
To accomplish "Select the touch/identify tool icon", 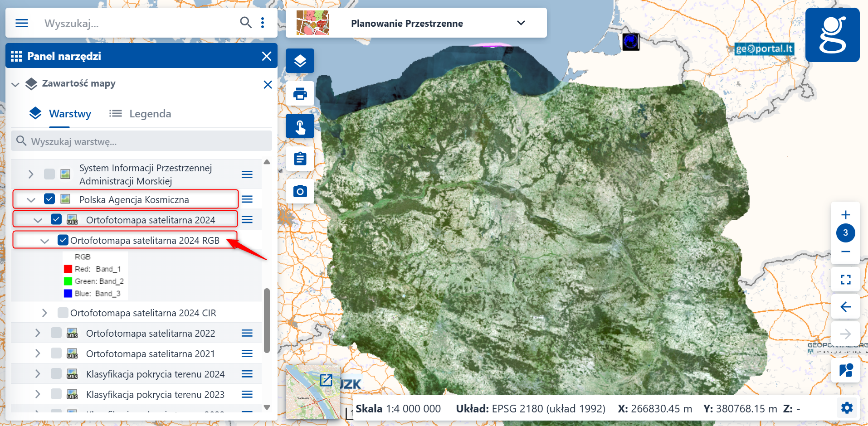I will (300, 126).
